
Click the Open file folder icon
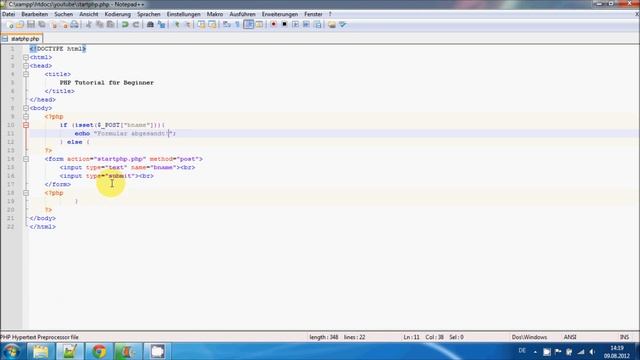tap(20, 24)
